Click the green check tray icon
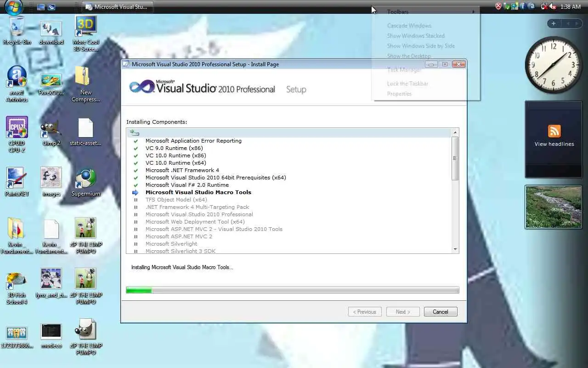 pyautogui.click(x=507, y=6)
